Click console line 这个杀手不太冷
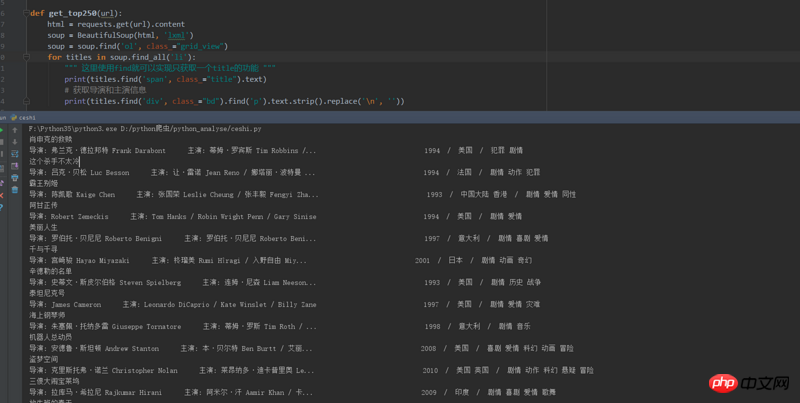This screenshot has width=800, height=403. tap(54, 161)
